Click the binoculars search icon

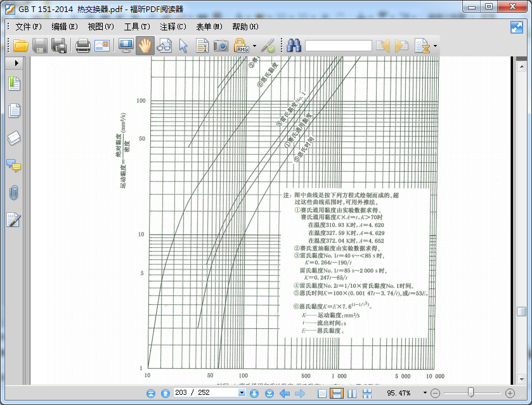pos(294,46)
